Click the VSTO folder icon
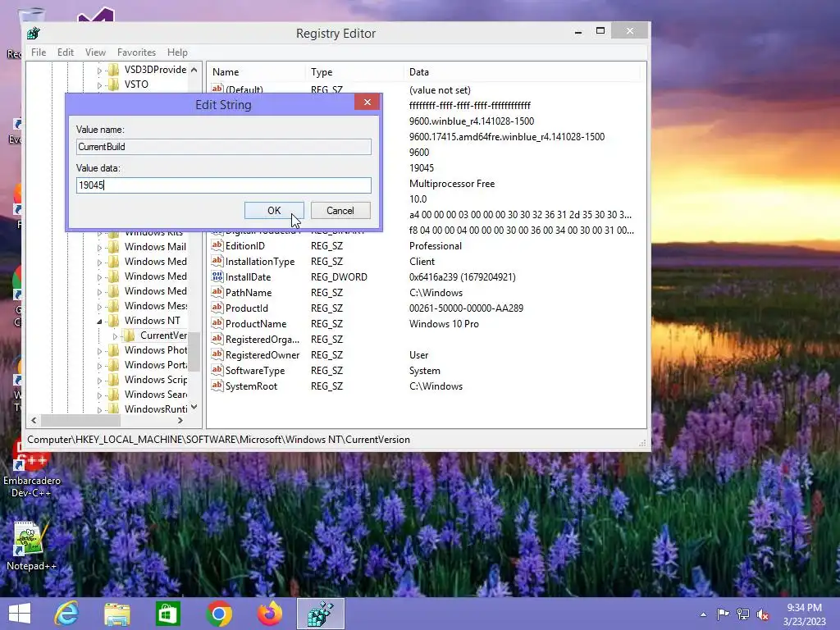The height and width of the screenshot is (630, 840). tap(113, 84)
